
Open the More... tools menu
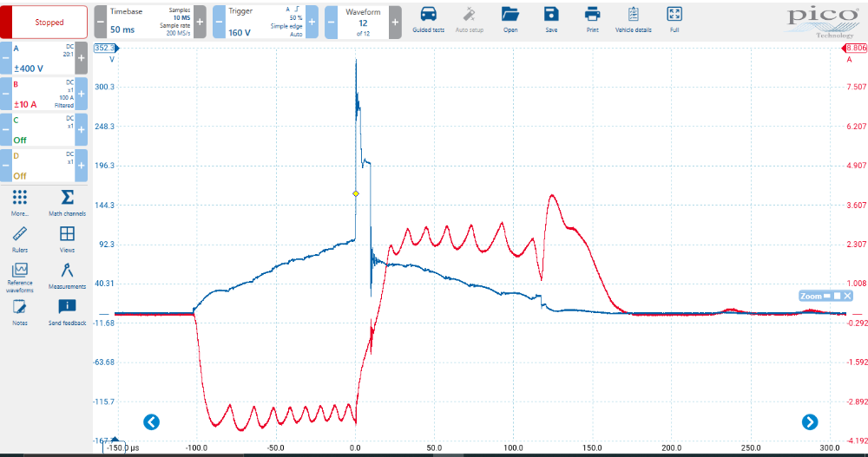(x=20, y=198)
